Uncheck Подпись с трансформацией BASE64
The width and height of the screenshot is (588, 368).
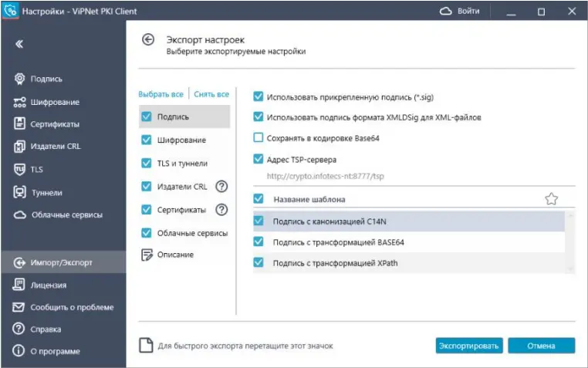pos(259,241)
